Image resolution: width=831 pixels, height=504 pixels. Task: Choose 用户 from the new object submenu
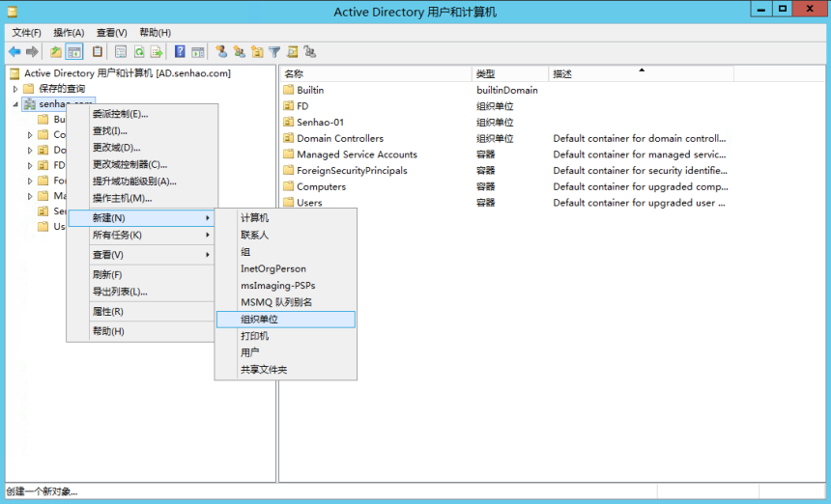point(249,352)
